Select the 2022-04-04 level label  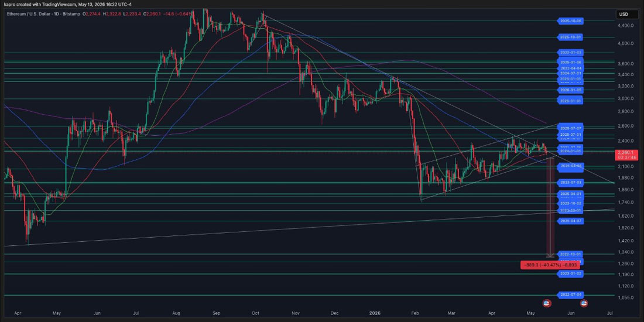pos(571,68)
